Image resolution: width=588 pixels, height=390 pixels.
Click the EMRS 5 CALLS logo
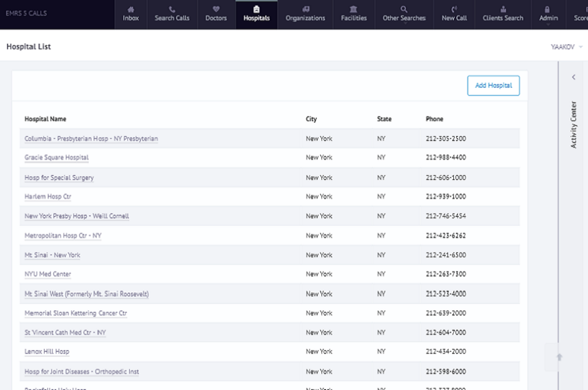[x=28, y=14]
